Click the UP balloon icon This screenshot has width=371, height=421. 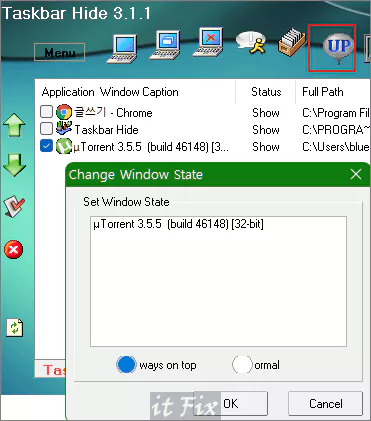337,48
